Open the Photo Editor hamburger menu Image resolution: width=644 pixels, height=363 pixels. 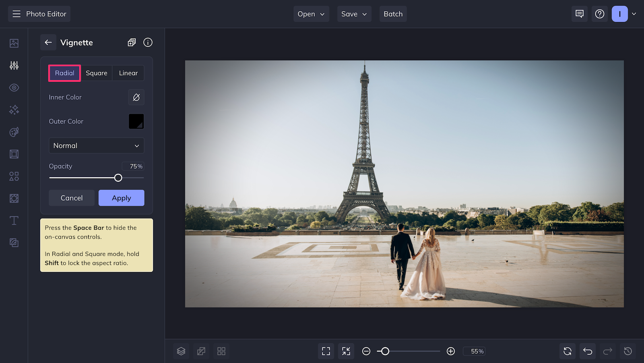(x=16, y=14)
